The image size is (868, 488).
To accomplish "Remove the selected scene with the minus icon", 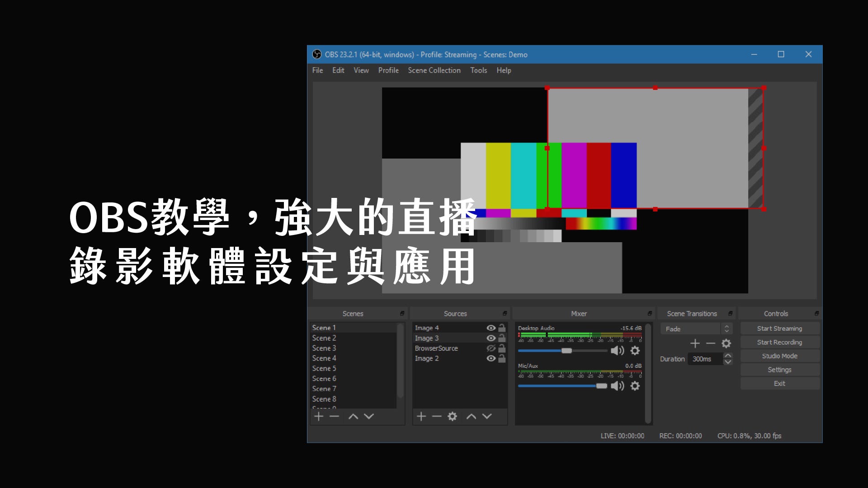I will pos(334,416).
